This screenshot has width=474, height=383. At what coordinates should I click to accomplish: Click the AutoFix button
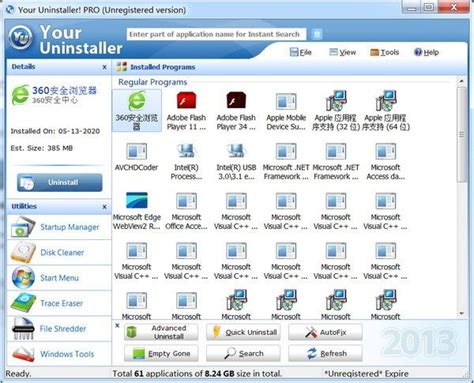pos(325,332)
